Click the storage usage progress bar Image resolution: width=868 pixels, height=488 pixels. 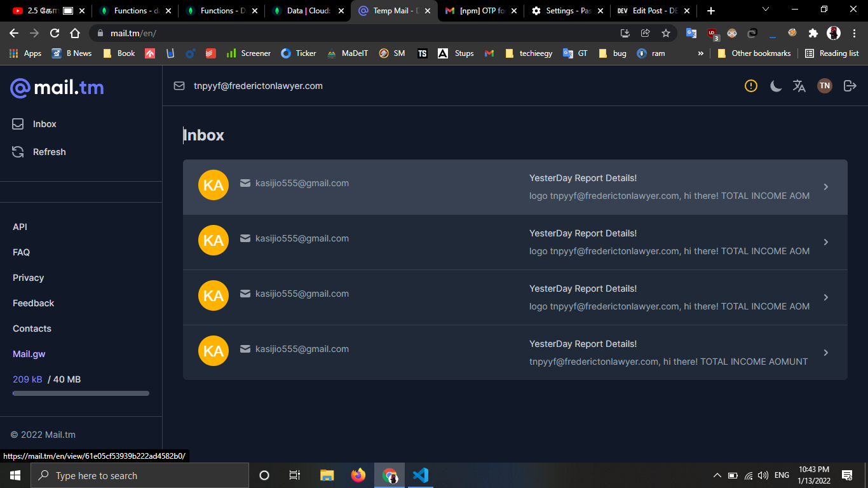click(x=81, y=393)
